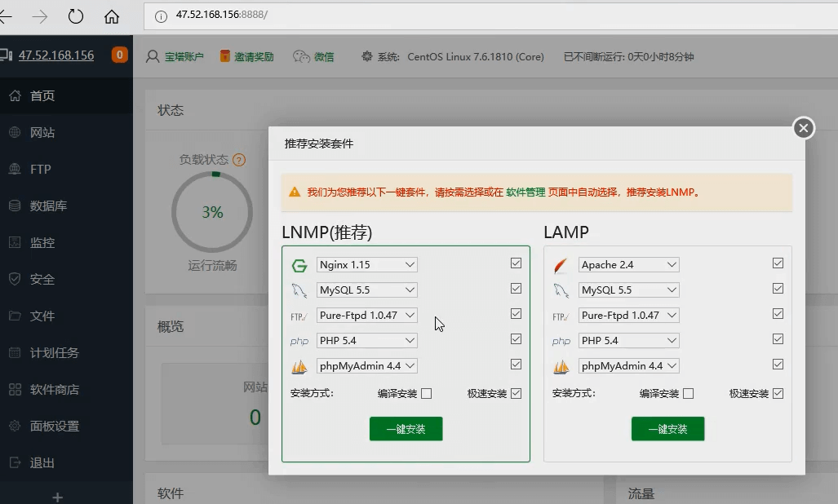Viewport: 838px width, 504px height.
Task: Click the plus icon at sidebar bottom
Action: point(58,497)
